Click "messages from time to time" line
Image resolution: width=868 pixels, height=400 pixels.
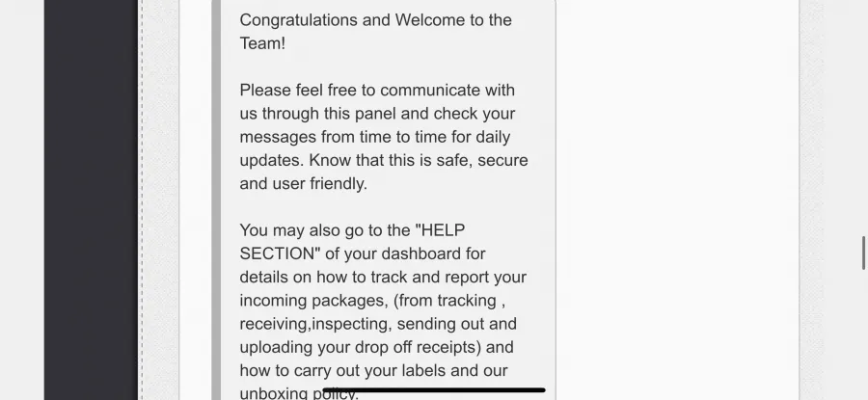click(375, 137)
